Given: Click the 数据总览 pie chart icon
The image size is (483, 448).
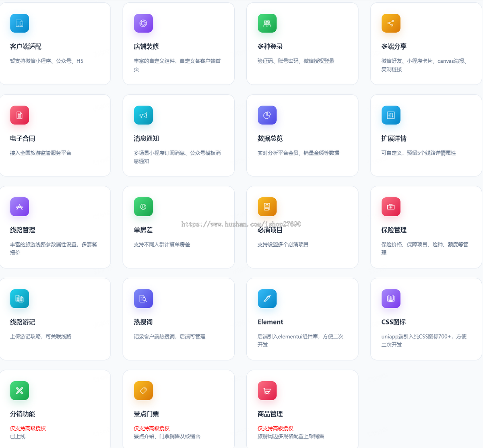Looking at the screenshot, I should click(267, 115).
